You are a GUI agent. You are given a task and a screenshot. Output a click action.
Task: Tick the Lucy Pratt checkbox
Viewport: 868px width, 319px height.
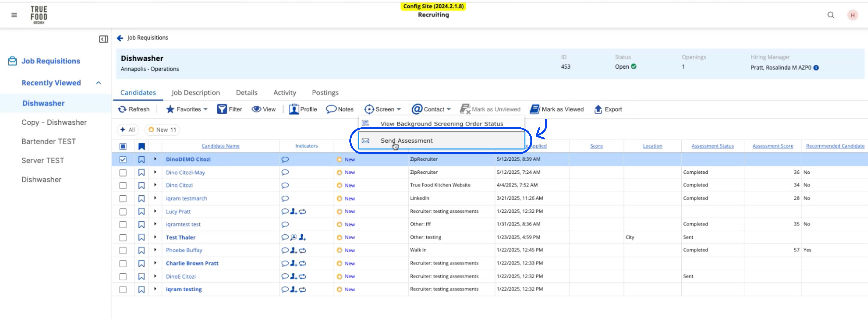pos(123,212)
